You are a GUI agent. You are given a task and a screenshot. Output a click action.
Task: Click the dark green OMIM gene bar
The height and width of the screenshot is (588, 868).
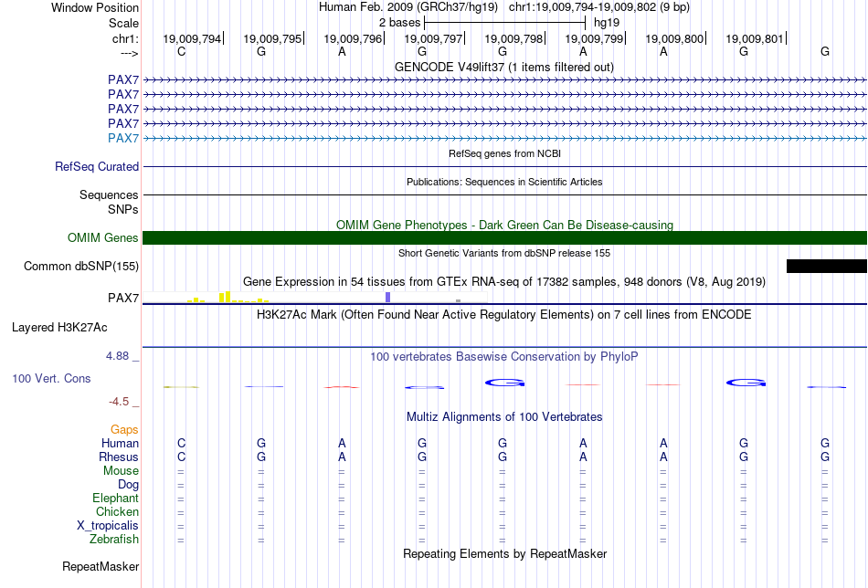coord(504,238)
